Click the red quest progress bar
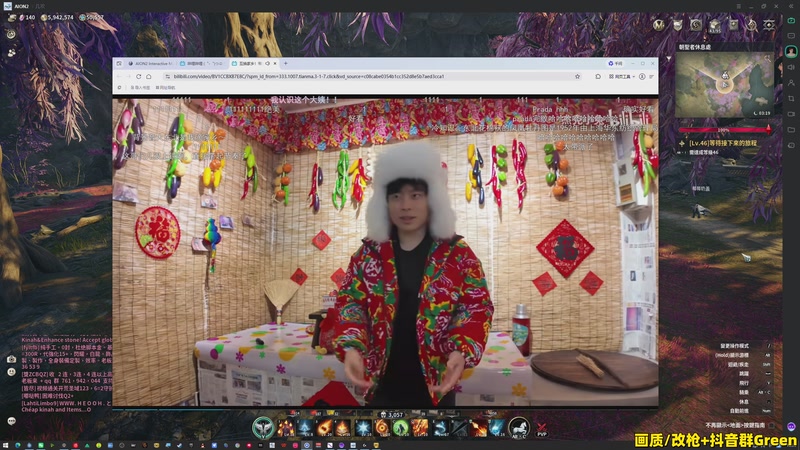This screenshot has width=800, height=450. pyautogui.click(x=724, y=130)
